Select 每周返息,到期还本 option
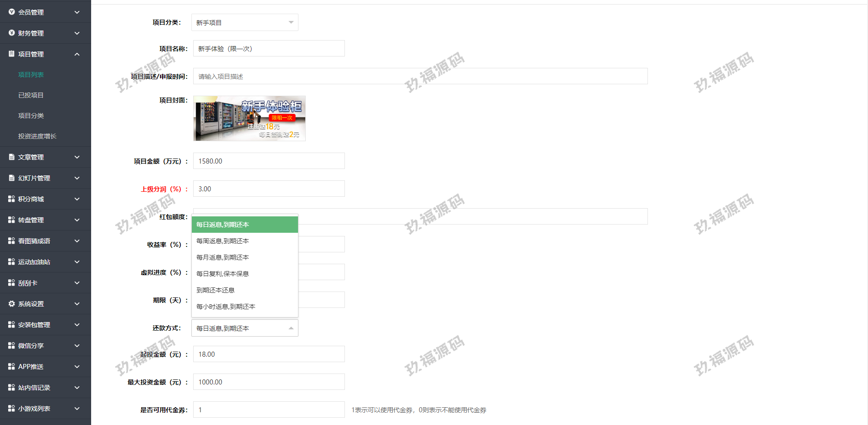 (223, 241)
